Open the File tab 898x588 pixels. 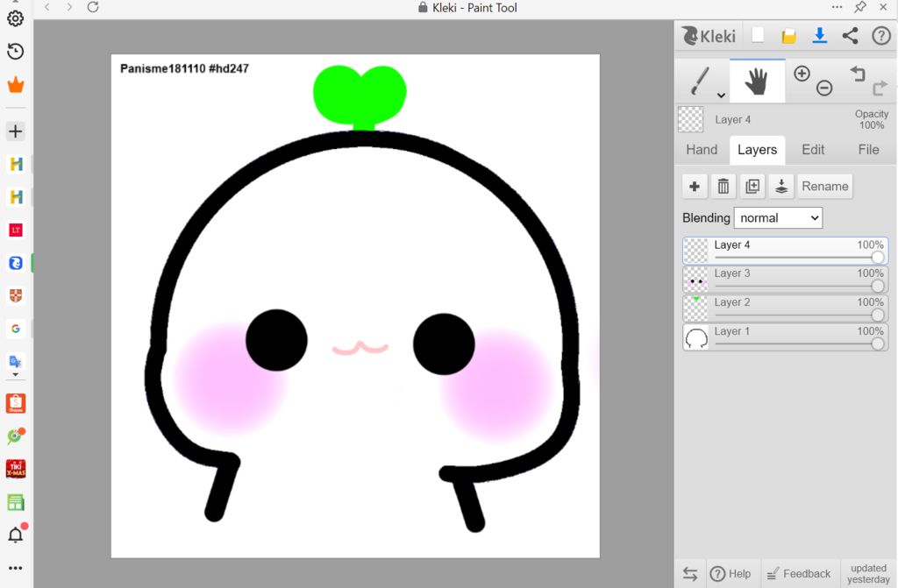[868, 150]
